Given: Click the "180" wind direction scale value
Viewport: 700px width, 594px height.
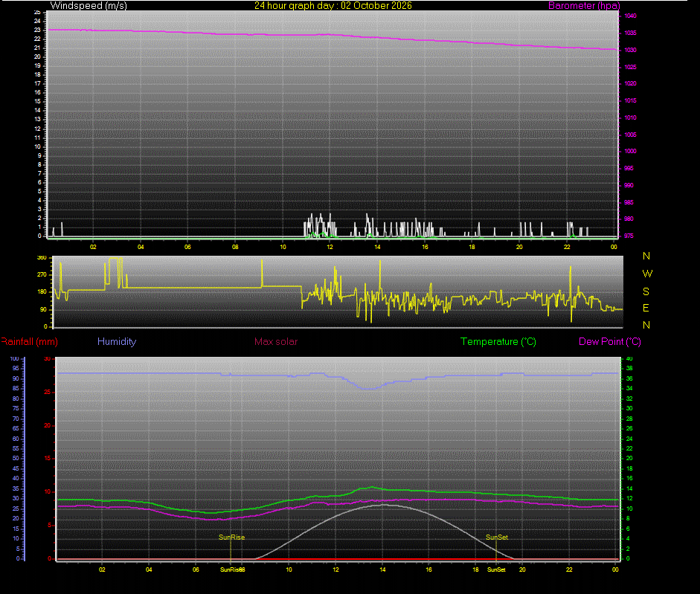Looking at the screenshot, I should (x=42, y=292).
